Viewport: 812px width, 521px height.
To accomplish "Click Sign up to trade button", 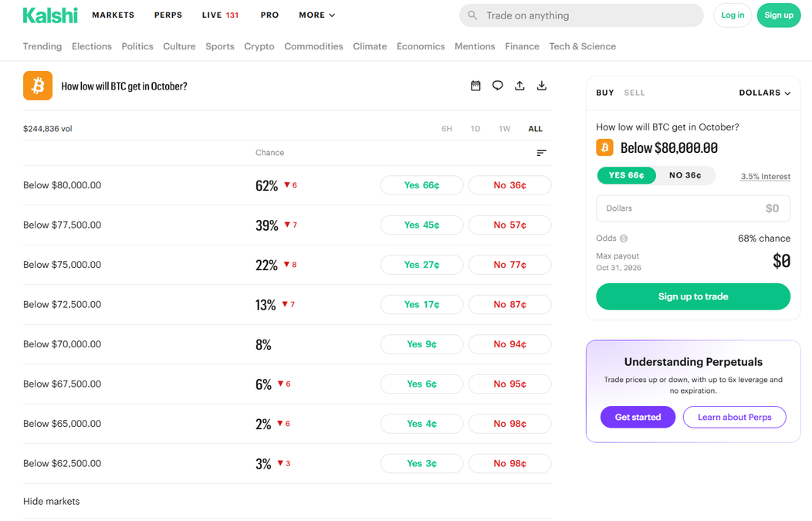I will [x=693, y=296].
